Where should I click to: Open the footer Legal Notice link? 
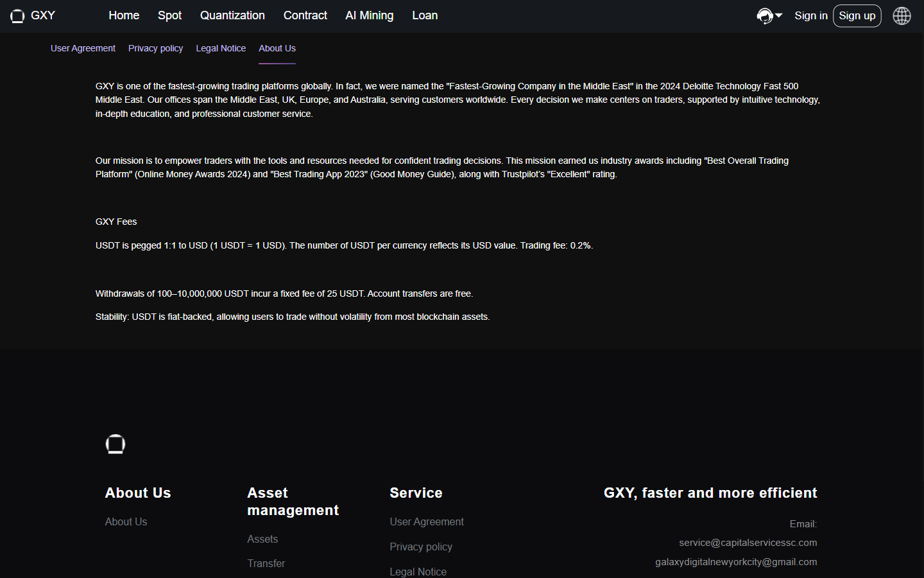(418, 572)
